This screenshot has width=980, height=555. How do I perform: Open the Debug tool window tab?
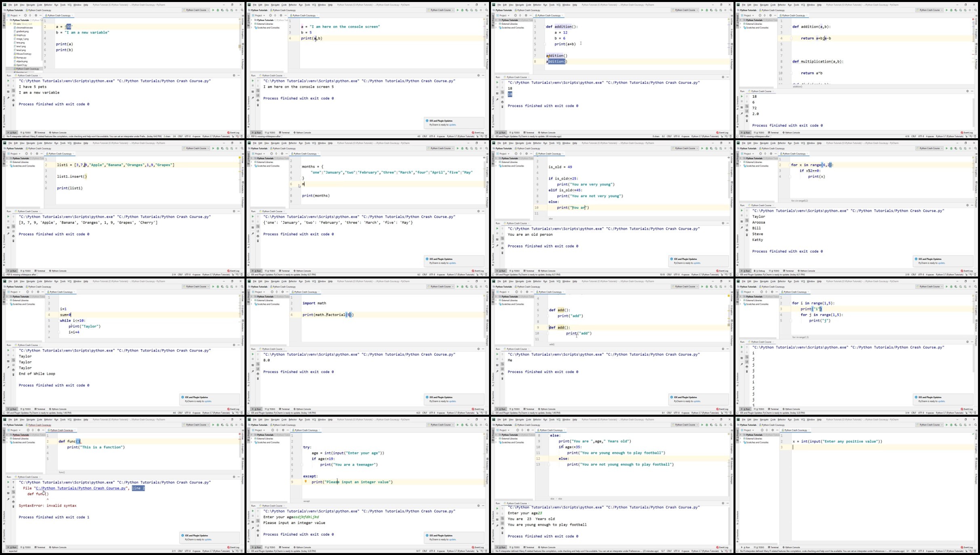[760, 271]
